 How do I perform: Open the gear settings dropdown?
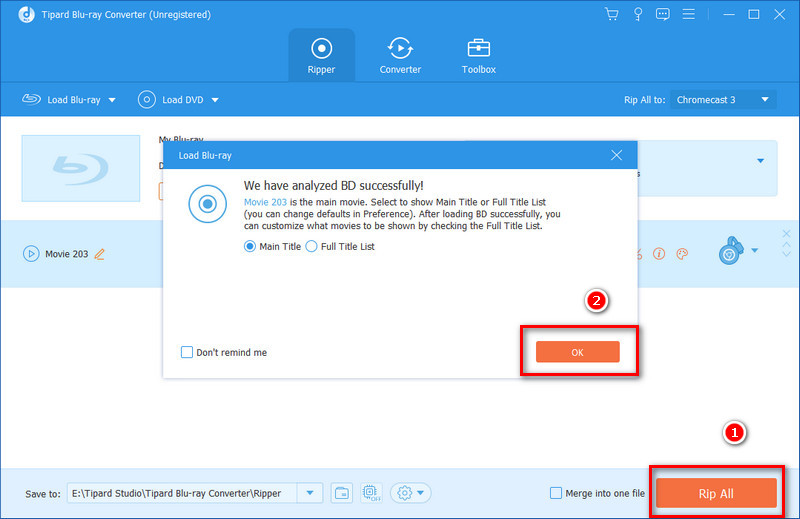pyautogui.click(x=411, y=493)
